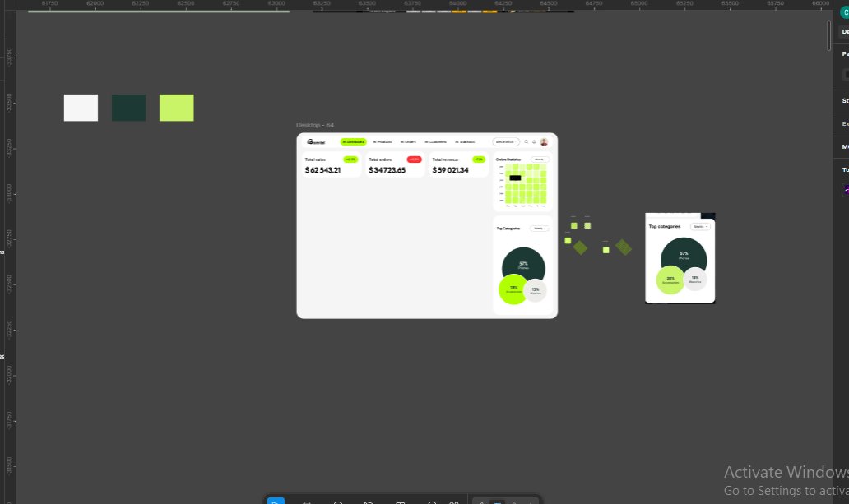The height and width of the screenshot is (504, 849).
Task: Select the Total sales value $62 543.21
Action: tap(322, 170)
